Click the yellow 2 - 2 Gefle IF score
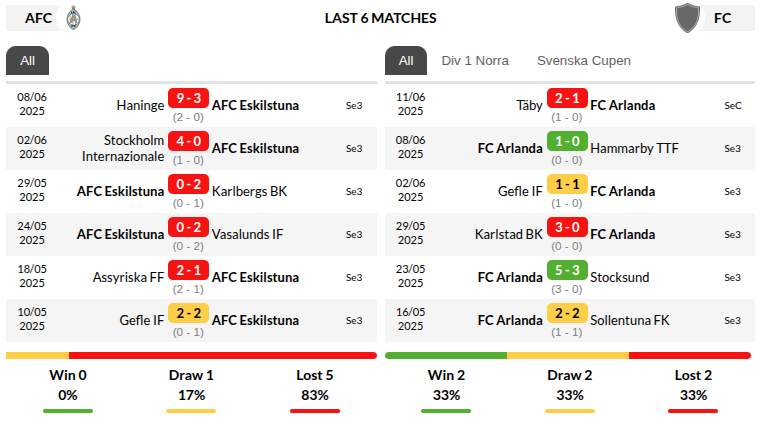 (188, 313)
